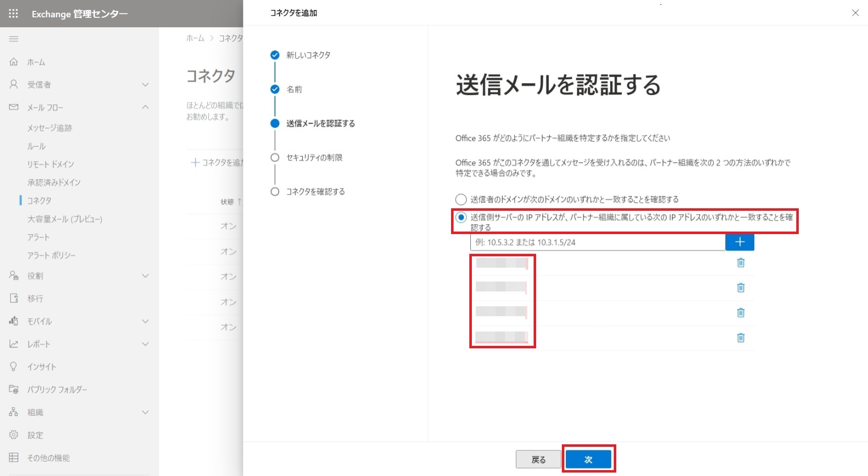Close the コネクタを追加 panel
The image size is (868, 476).
[x=855, y=13]
